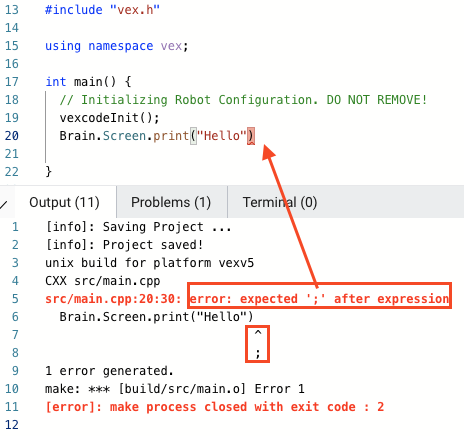Click the collapse arrow left of Output tab

coord(4,204)
